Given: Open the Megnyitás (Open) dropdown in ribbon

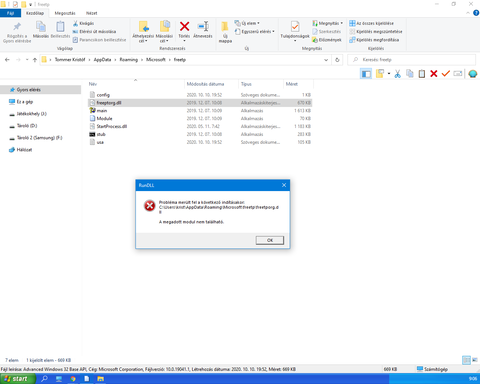Looking at the screenshot, I should (327, 23).
